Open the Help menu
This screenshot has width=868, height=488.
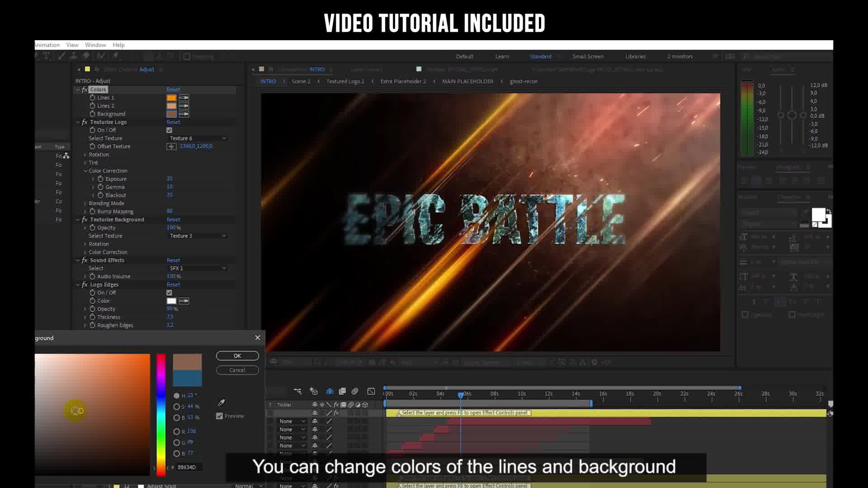pyautogui.click(x=119, y=45)
